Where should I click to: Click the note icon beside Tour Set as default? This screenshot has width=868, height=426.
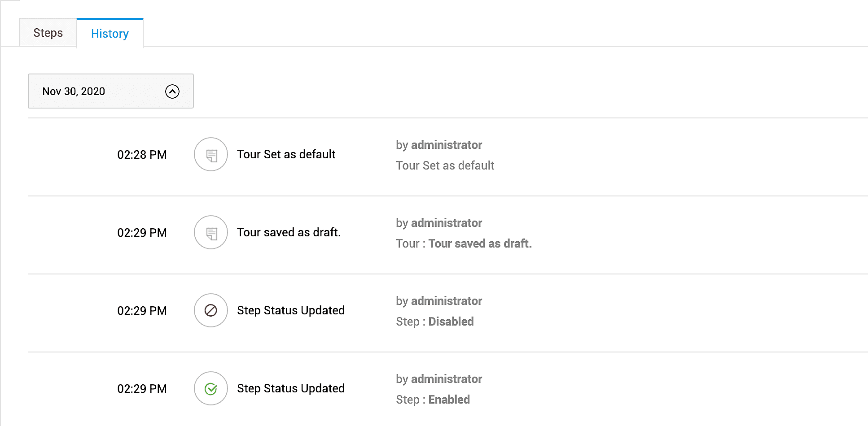point(211,155)
